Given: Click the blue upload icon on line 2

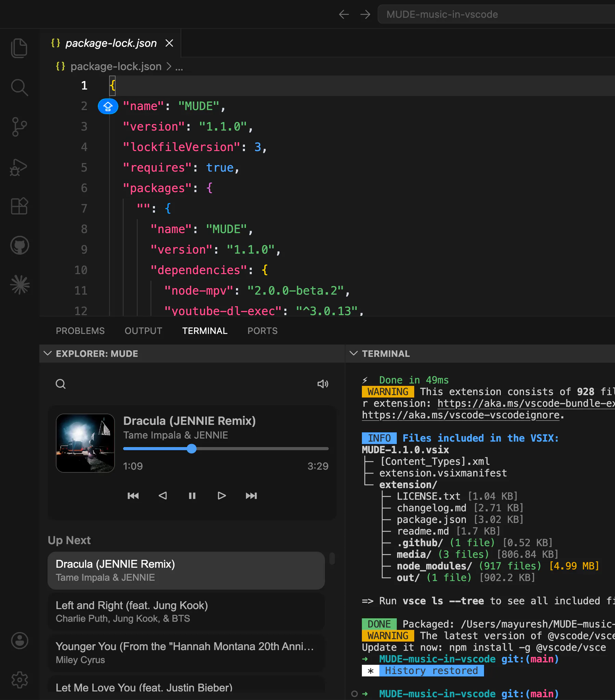Looking at the screenshot, I should pos(108,107).
